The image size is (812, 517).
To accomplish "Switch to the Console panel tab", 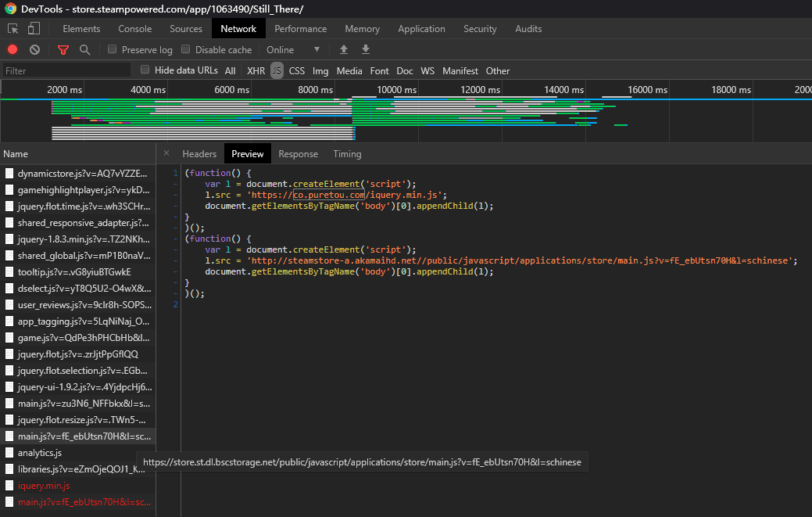I will coord(135,29).
